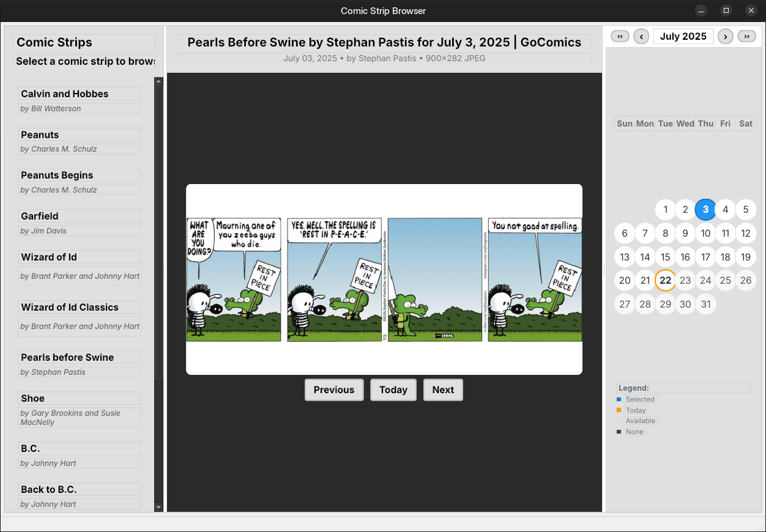Screen dimensions: 766x532
Task: Click the orange Today legend swatch
Action: point(619,410)
